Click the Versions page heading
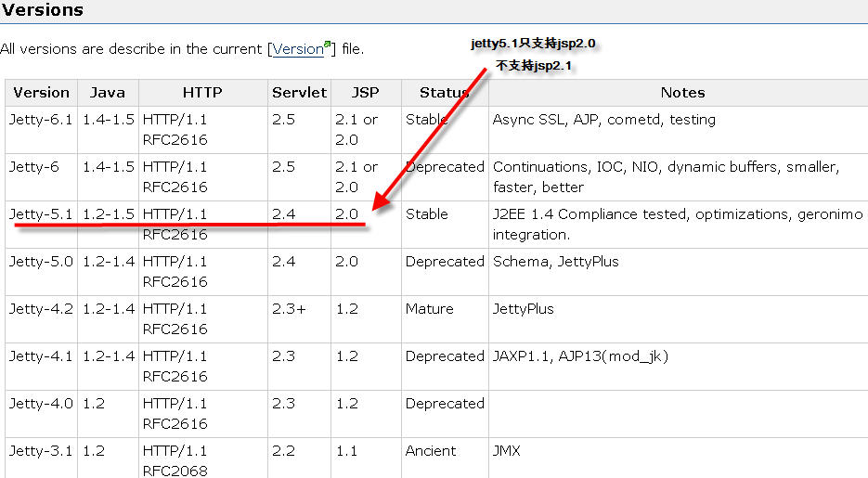Screen dimensions: 868x478 click(42, 11)
